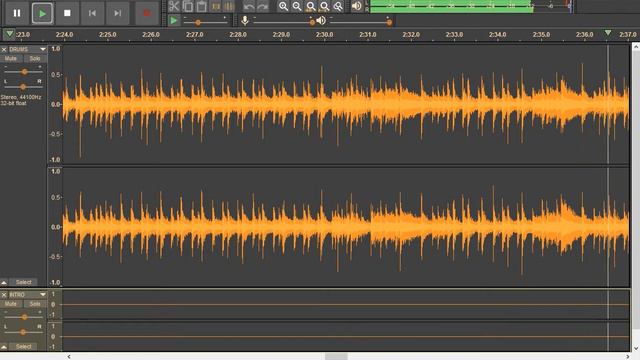Click the playback volume speaker icon
Image resolution: width=640 pixels, height=360 pixels.
pos(321,20)
